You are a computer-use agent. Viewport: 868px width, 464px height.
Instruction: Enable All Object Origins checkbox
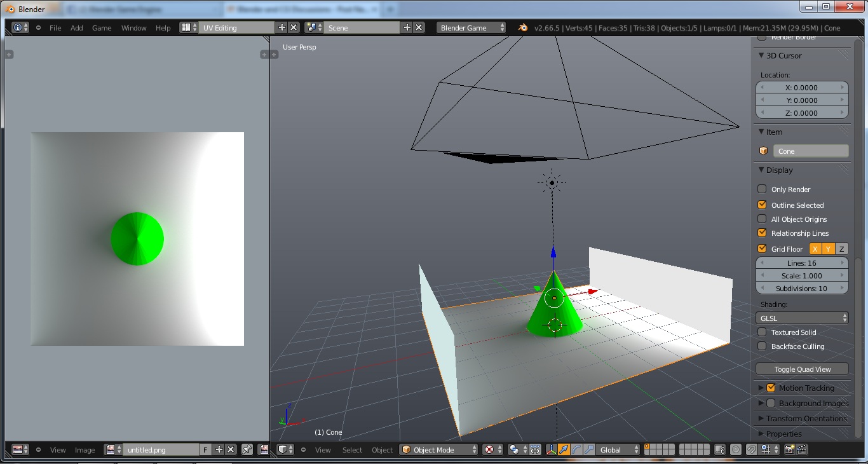pyautogui.click(x=762, y=219)
